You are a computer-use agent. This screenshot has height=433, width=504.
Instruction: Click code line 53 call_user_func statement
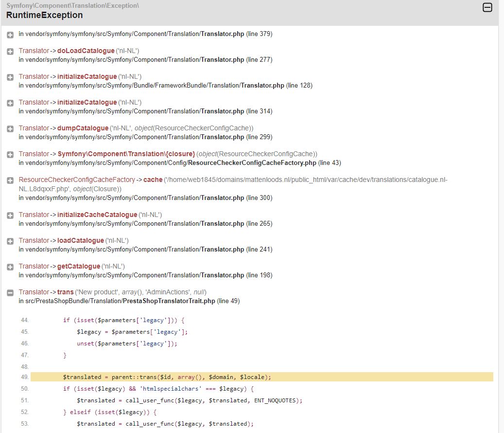point(165,424)
